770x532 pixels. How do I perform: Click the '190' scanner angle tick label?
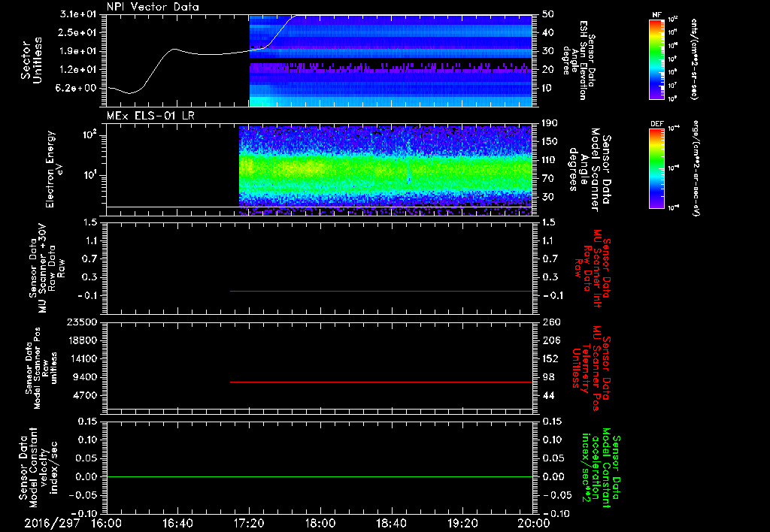point(550,123)
